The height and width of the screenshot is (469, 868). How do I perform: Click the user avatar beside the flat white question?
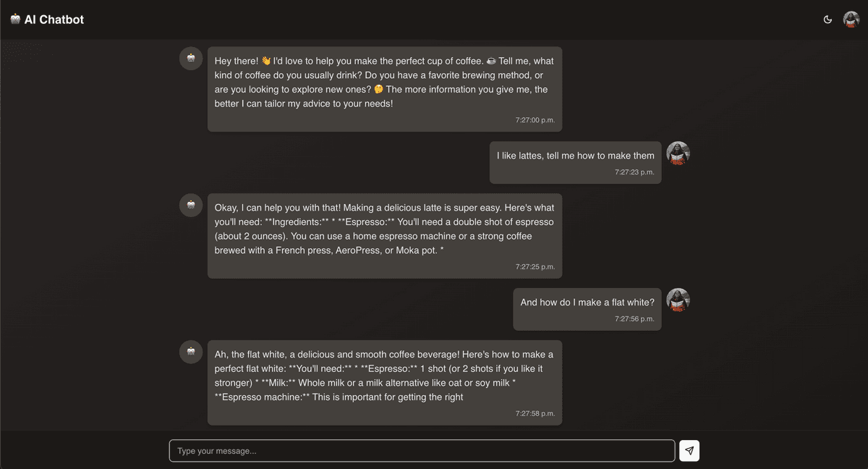point(678,300)
